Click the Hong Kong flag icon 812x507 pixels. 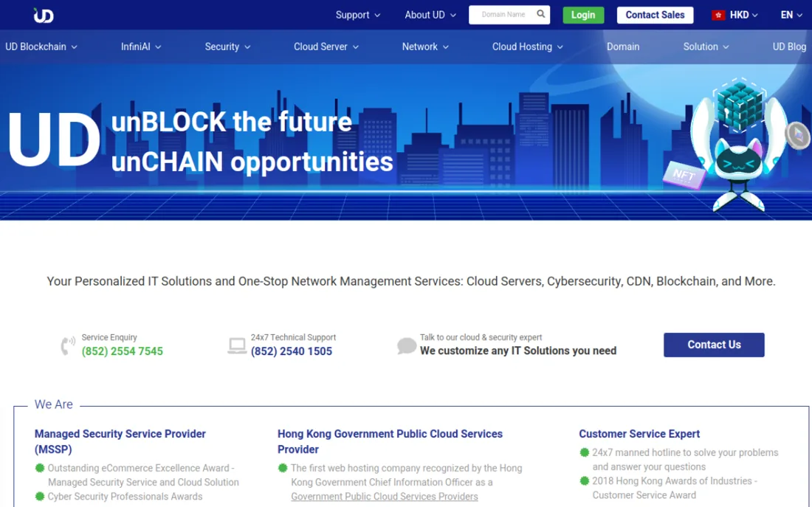[x=718, y=15]
